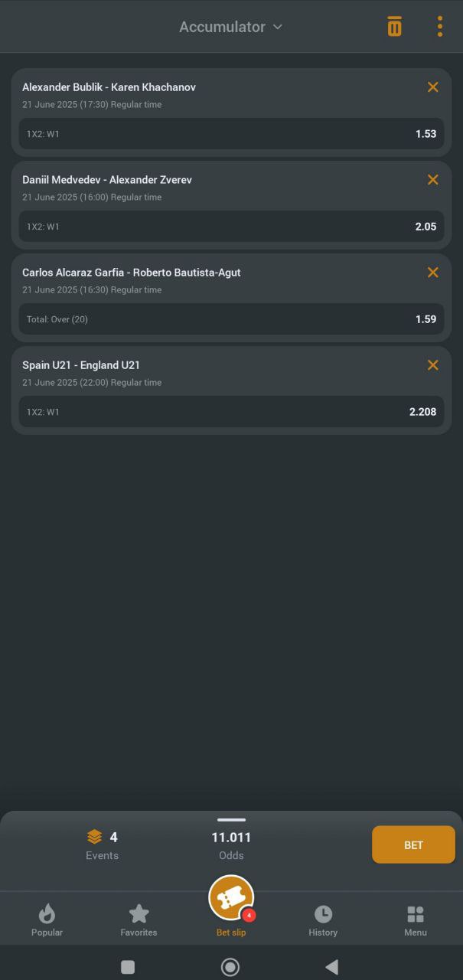The width and height of the screenshot is (463, 980).
Task: Open Android recent apps square button
Action: [128, 967]
